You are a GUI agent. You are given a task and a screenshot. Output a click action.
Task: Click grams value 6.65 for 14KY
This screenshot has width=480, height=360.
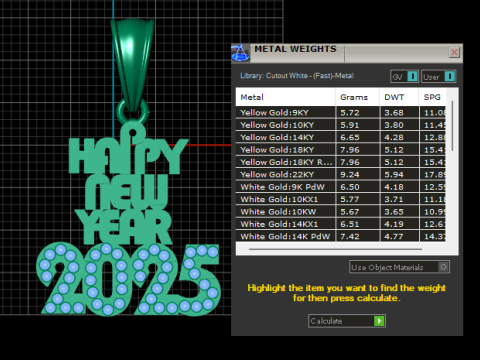350,137
